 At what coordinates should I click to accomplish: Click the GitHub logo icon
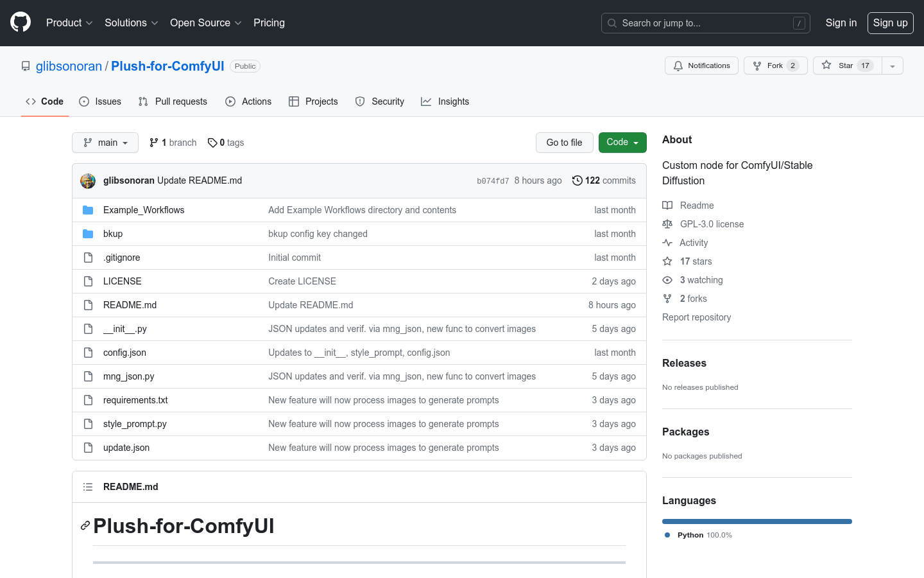click(x=21, y=22)
